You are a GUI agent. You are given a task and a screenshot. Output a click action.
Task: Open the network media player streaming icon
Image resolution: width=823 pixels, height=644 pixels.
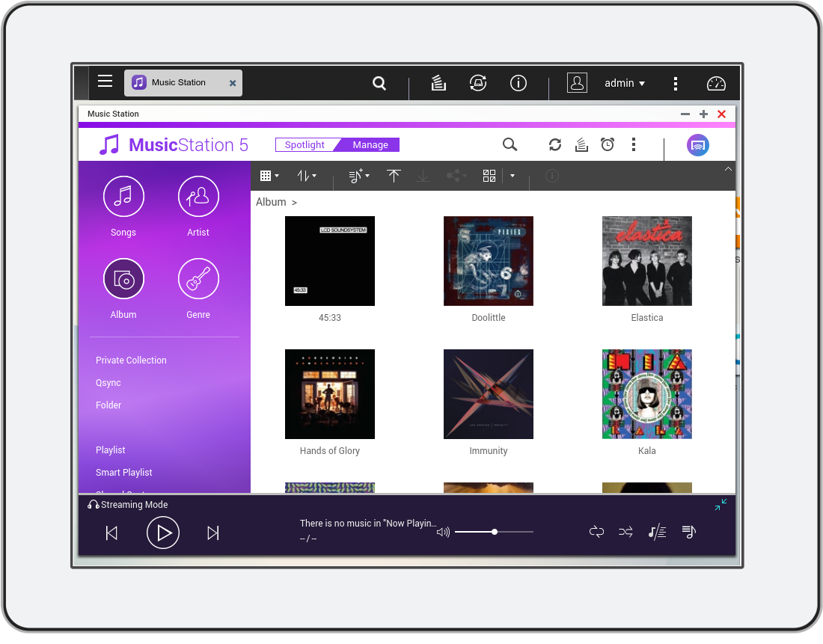tap(698, 145)
